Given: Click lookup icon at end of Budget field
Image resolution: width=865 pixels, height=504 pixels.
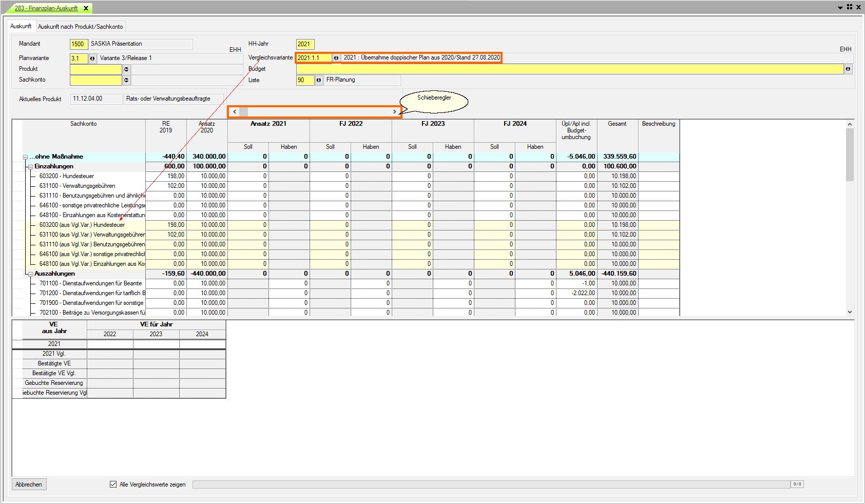Looking at the screenshot, I should 848,69.
